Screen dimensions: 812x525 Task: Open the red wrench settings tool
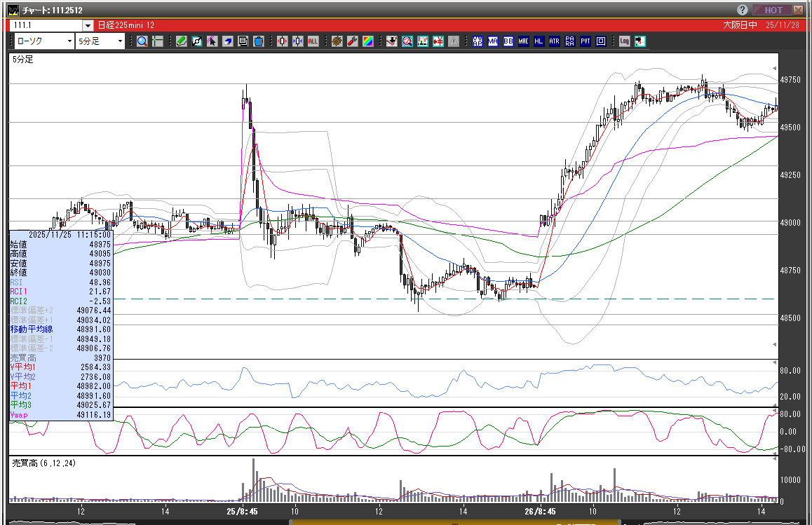point(352,41)
